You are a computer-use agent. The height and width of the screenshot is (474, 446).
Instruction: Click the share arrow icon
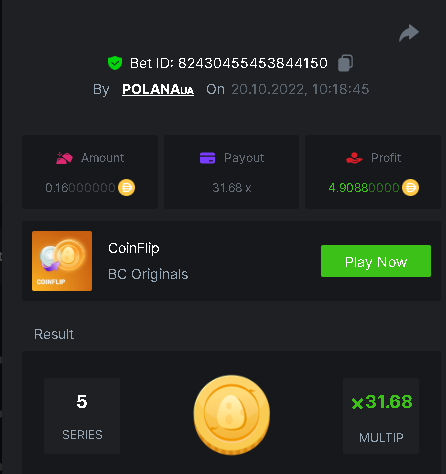tap(409, 33)
